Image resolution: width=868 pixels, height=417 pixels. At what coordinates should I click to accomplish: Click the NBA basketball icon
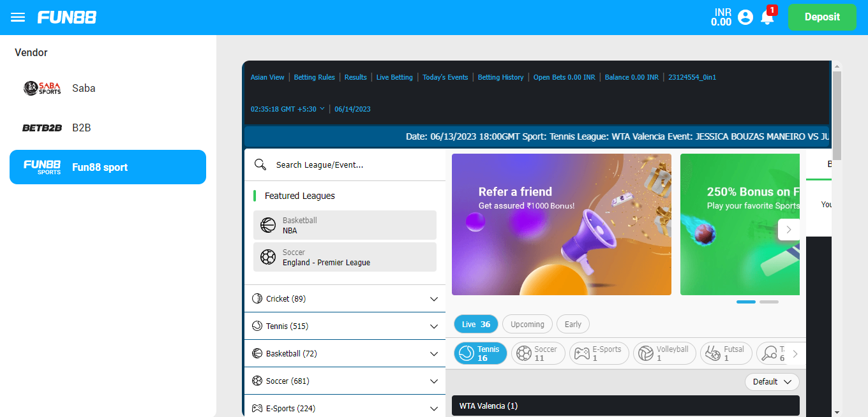coord(268,225)
